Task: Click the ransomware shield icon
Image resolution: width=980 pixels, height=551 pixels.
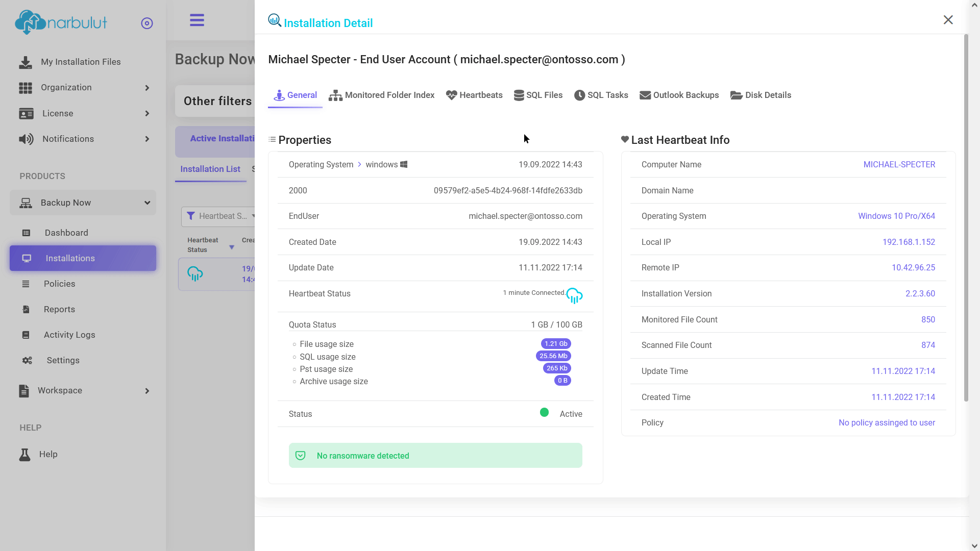Action: pos(301,456)
